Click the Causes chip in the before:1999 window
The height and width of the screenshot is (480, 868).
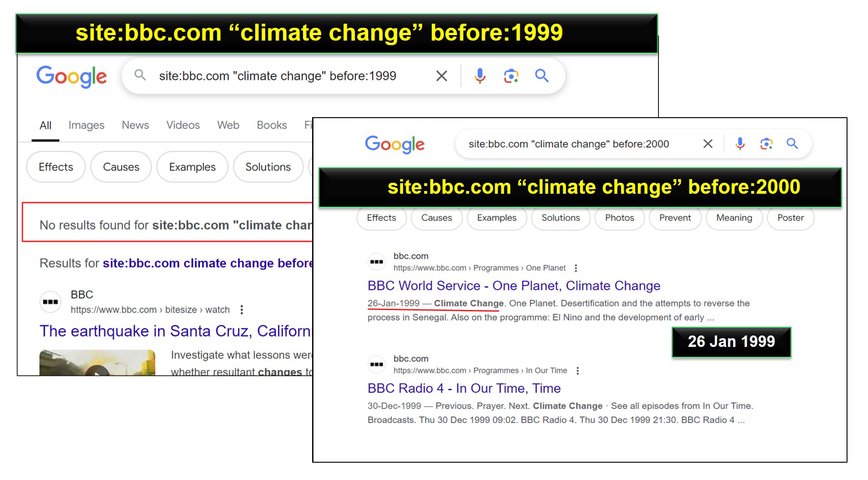(121, 167)
